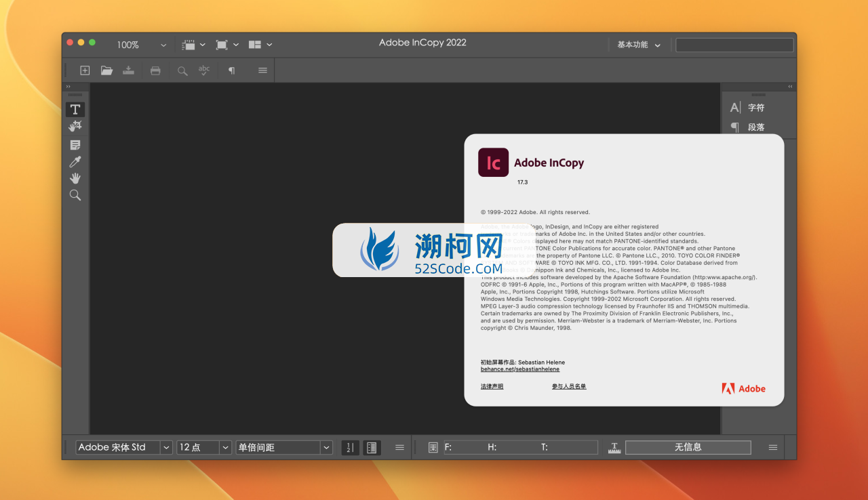Click the yellow minimize window button
Viewport: 868px width, 500px height.
pos(81,42)
